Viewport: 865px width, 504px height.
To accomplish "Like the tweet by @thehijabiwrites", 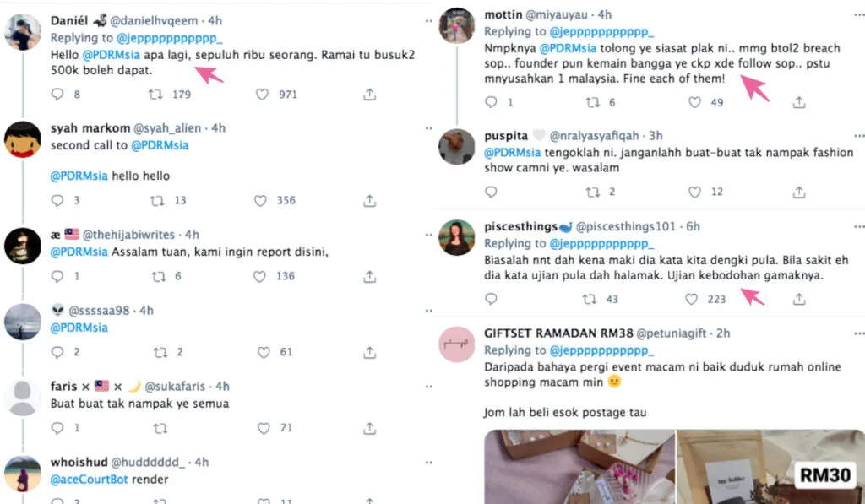I will point(262,276).
